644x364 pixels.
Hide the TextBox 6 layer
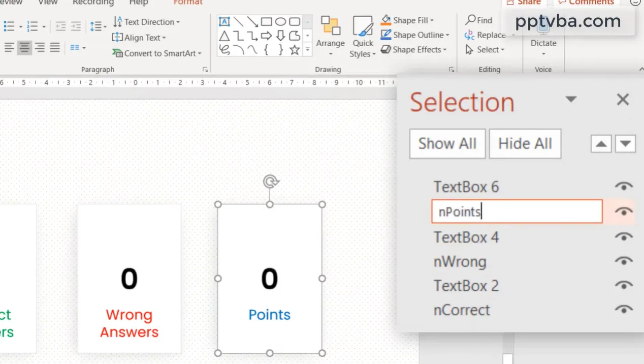click(x=624, y=187)
